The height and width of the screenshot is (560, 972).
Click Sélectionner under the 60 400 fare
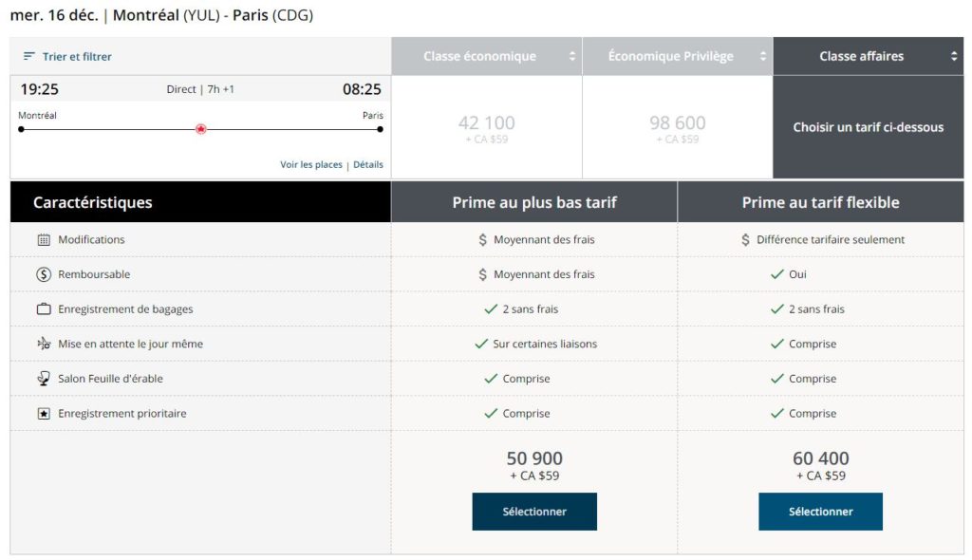pos(820,512)
